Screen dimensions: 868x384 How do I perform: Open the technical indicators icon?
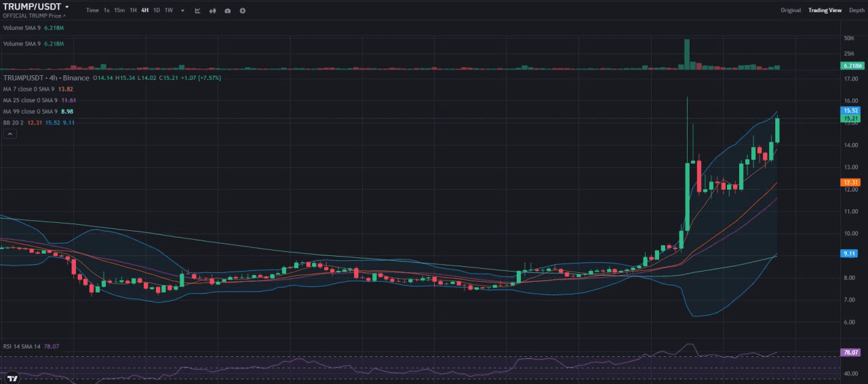tap(197, 11)
